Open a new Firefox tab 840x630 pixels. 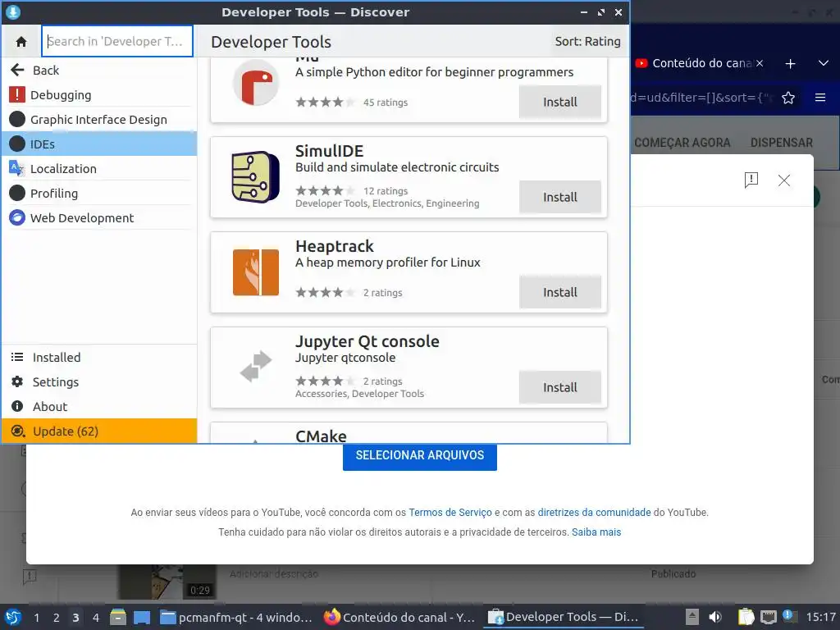point(790,64)
